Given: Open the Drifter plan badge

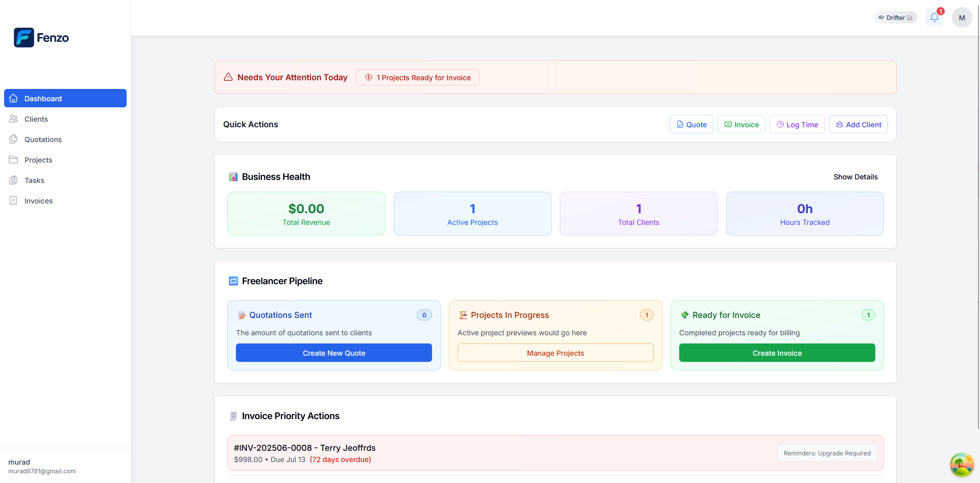Looking at the screenshot, I should (x=895, y=17).
